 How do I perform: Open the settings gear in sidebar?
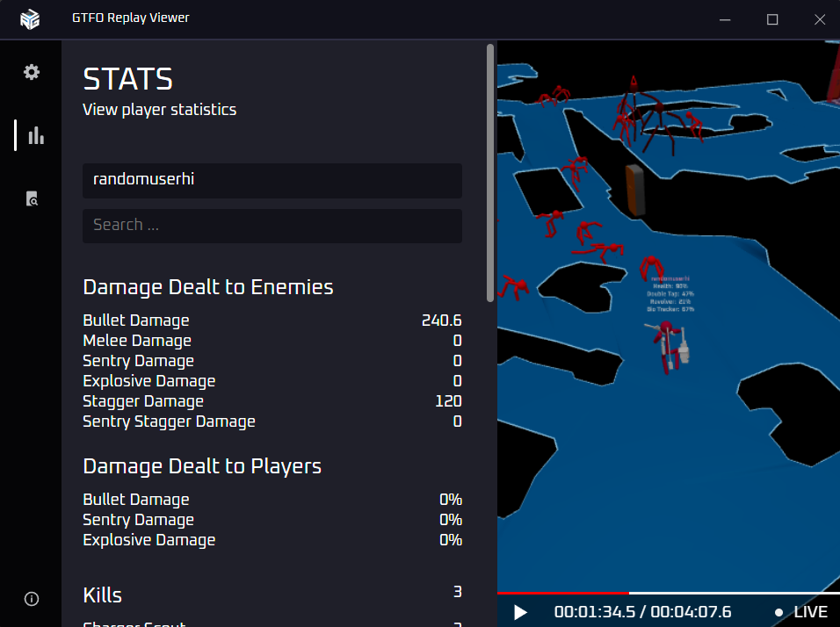pyautogui.click(x=32, y=72)
